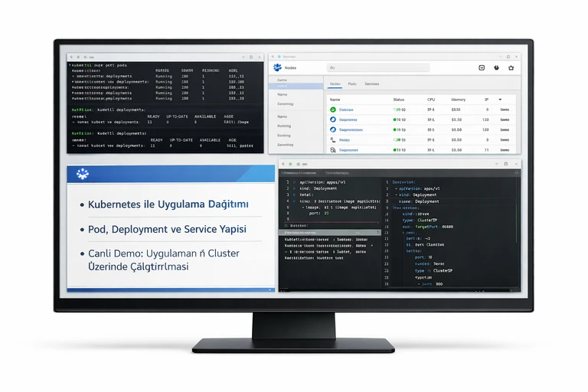Click the Kubernetes logo in the Nodes dashboard header
The width and height of the screenshot is (588, 392).
pyautogui.click(x=277, y=67)
